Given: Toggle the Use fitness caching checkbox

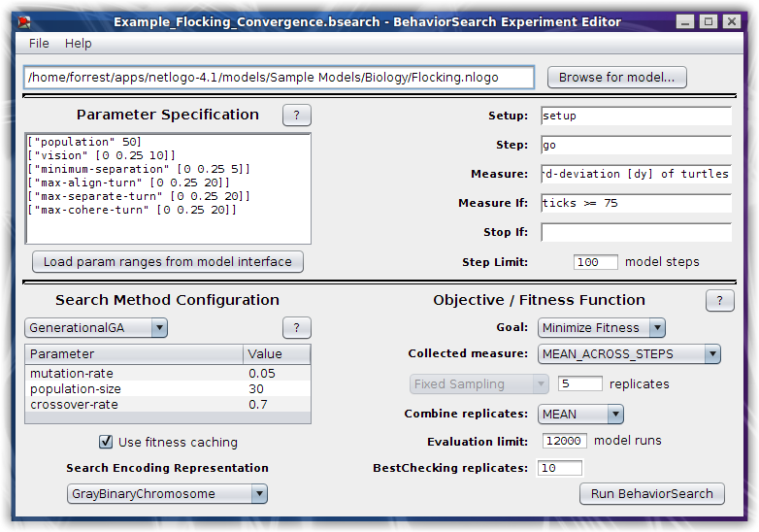Looking at the screenshot, I should point(106,442).
